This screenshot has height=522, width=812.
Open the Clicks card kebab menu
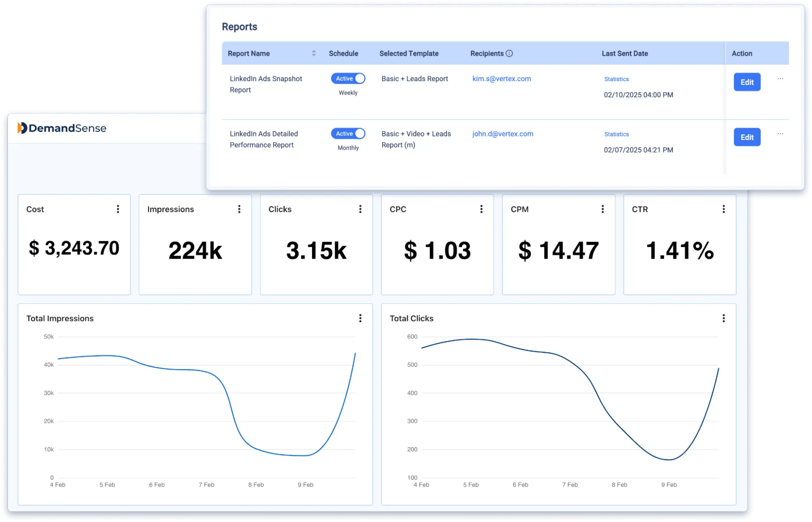click(360, 209)
